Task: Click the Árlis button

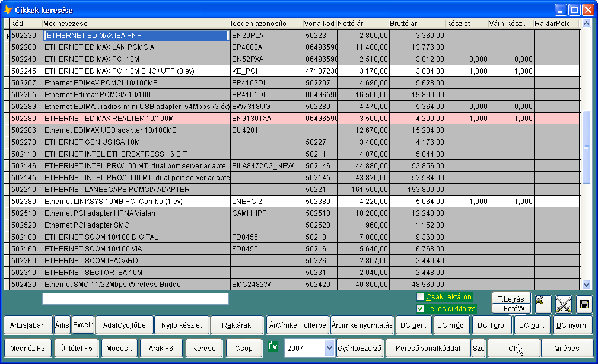Action: point(62,325)
